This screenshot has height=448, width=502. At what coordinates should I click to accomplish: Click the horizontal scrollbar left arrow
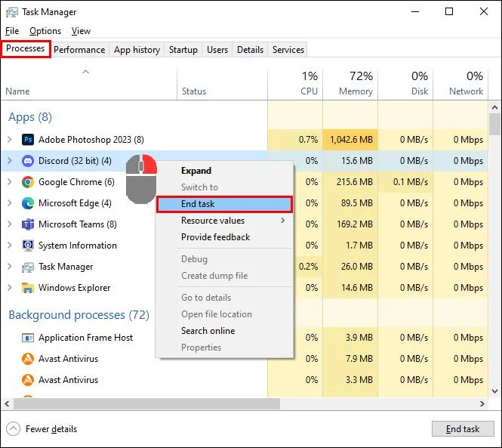[x=7, y=403]
